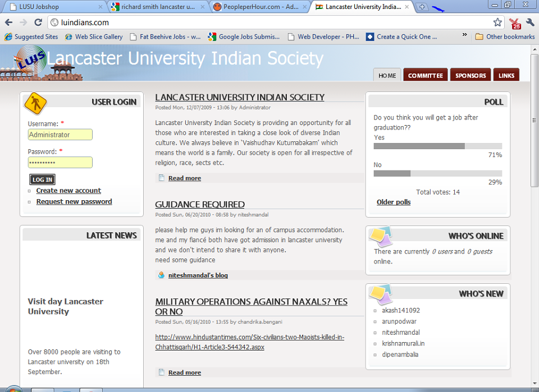The image size is (539, 392).
Task: Go back with browser back arrow
Action: click(x=8, y=22)
